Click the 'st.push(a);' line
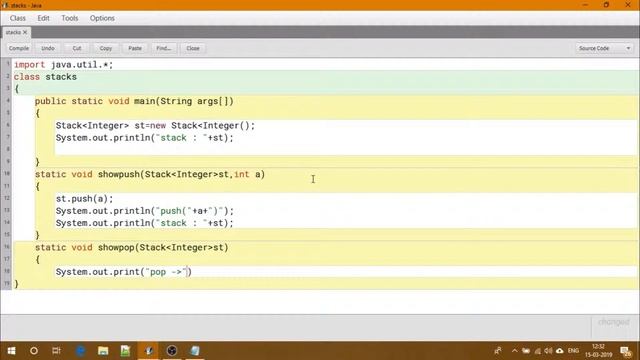The height and width of the screenshot is (360, 640). pyautogui.click(x=84, y=199)
